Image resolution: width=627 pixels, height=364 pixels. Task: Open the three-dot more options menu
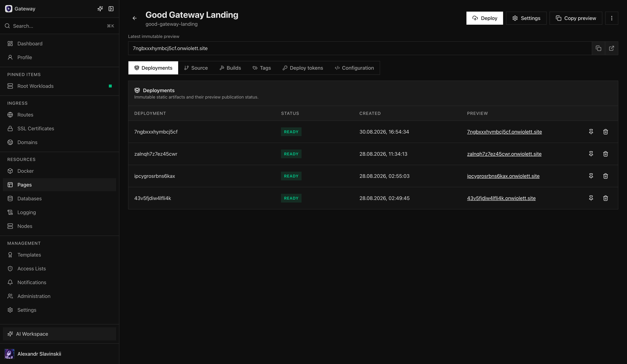coord(612,18)
